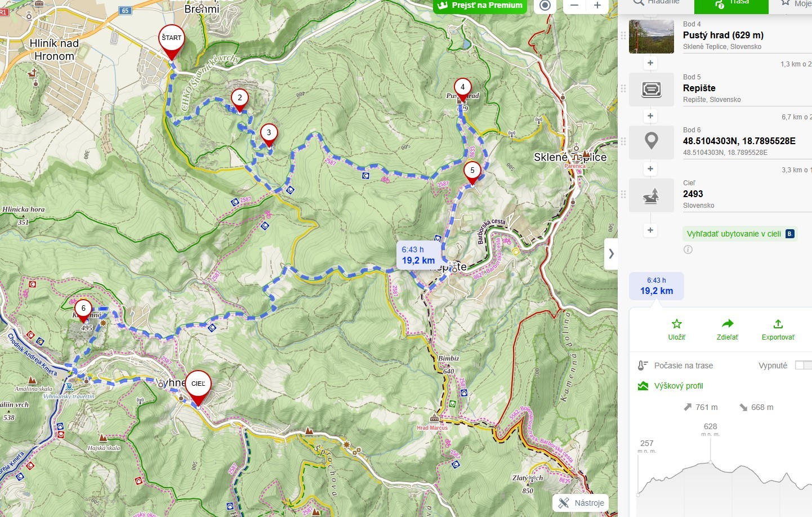Toggle Počasie na trase switch on

coord(804,366)
